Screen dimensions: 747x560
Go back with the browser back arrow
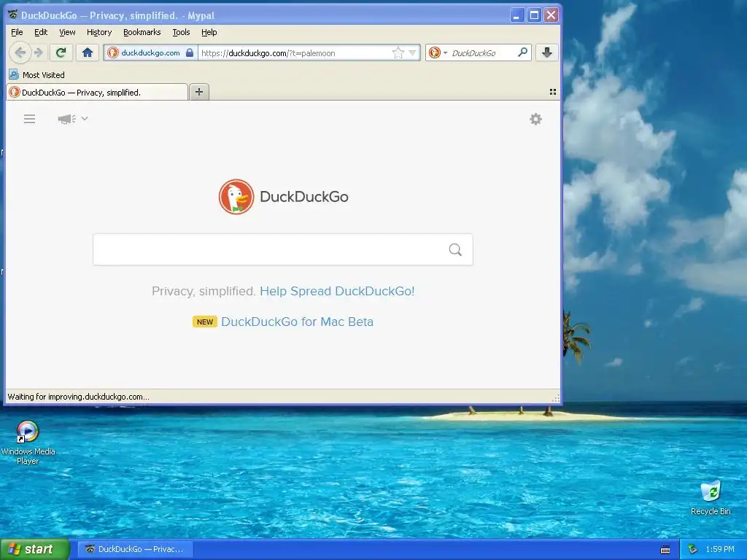click(x=20, y=52)
